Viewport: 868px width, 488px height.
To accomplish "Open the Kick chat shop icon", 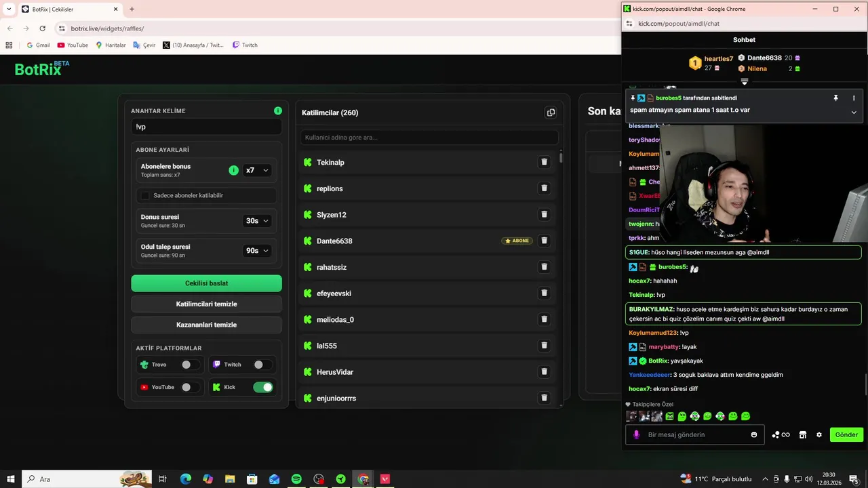I will (x=802, y=434).
